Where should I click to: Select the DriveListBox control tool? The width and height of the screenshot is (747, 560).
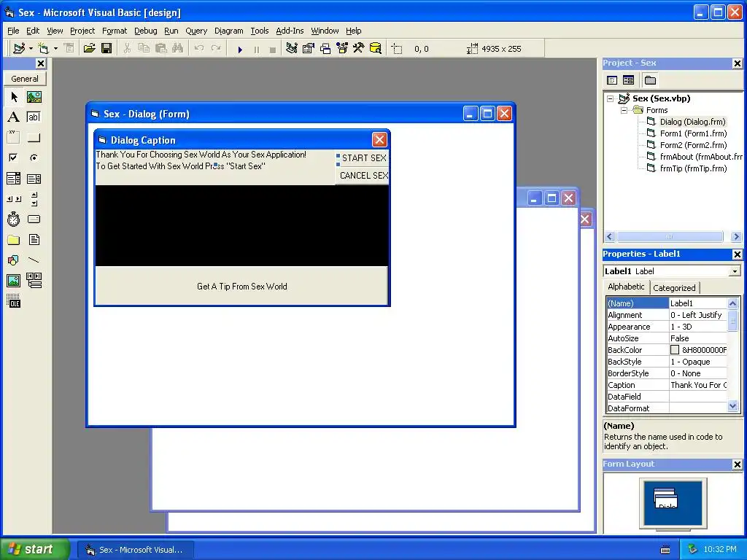click(x=34, y=219)
